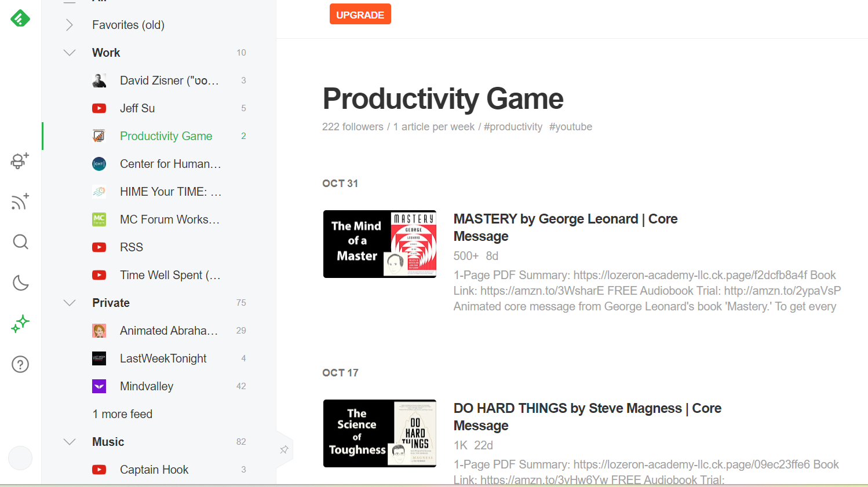Screen dimensions: 868x487
Task: Select the Productivity Game feed
Action: (166, 136)
